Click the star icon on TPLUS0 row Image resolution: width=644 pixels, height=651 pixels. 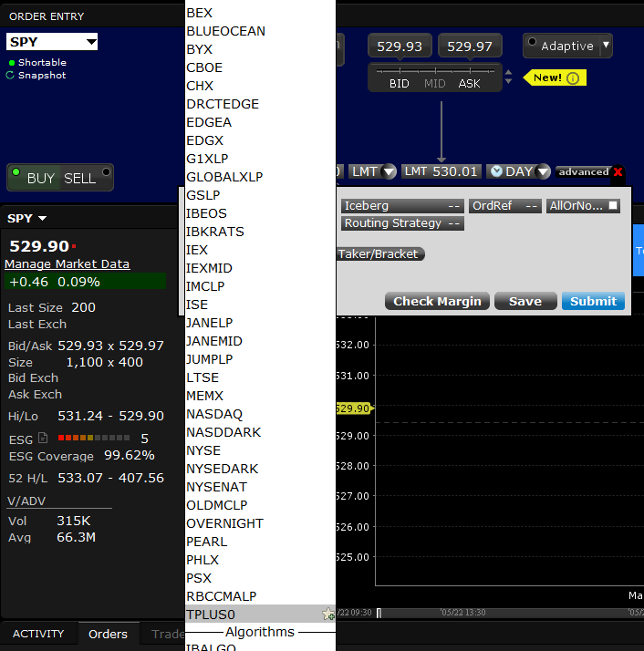(327, 615)
